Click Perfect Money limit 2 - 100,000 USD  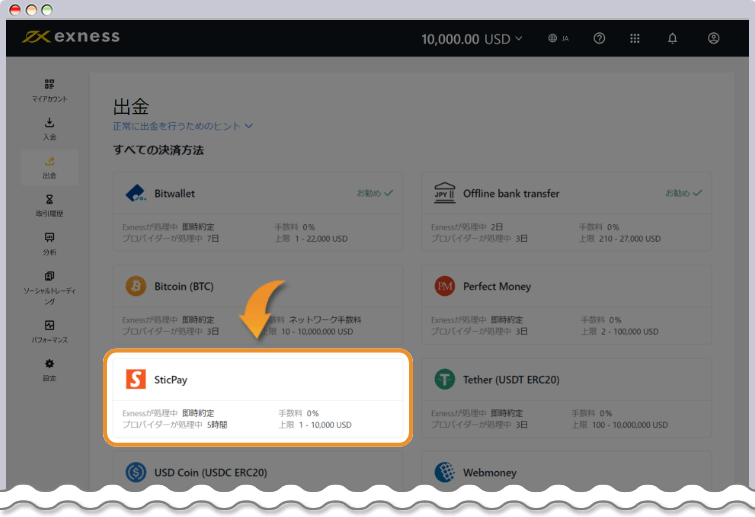click(x=630, y=332)
